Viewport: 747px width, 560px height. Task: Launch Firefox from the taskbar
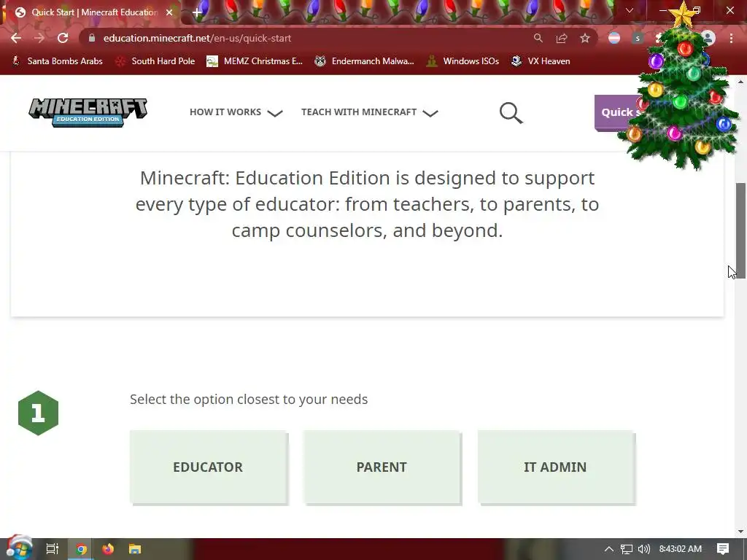[x=108, y=549]
